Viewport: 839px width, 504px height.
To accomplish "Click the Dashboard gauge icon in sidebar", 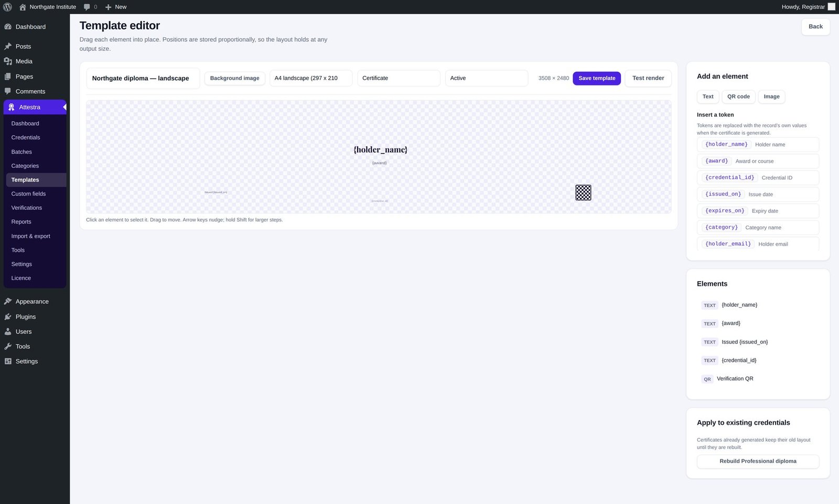I will (8, 27).
